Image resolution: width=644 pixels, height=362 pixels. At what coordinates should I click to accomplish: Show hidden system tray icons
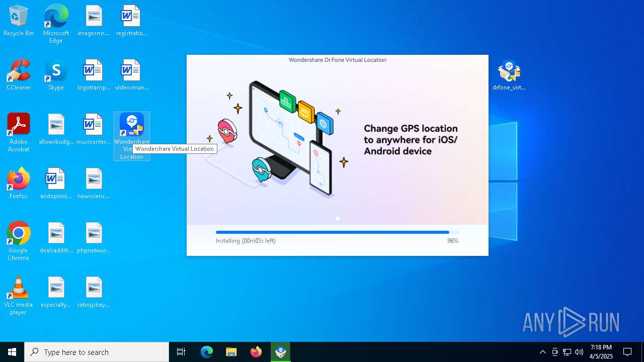[x=542, y=352]
